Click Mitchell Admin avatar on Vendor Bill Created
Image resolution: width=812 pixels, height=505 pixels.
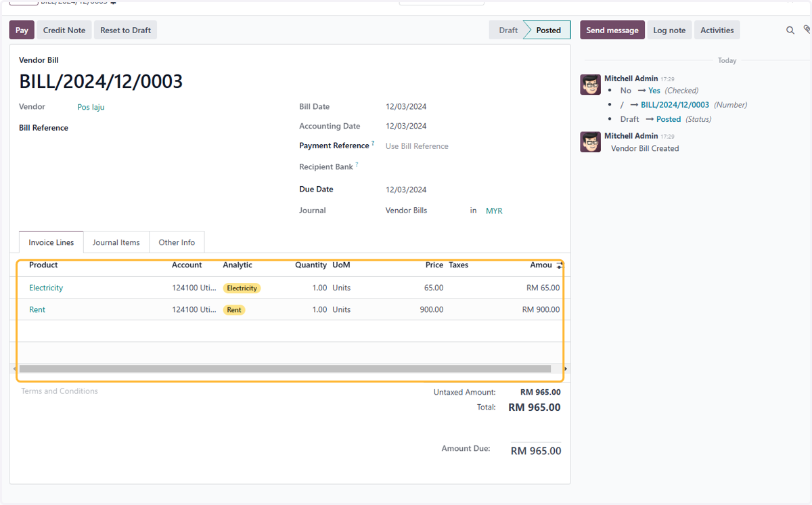pos(591,141)
